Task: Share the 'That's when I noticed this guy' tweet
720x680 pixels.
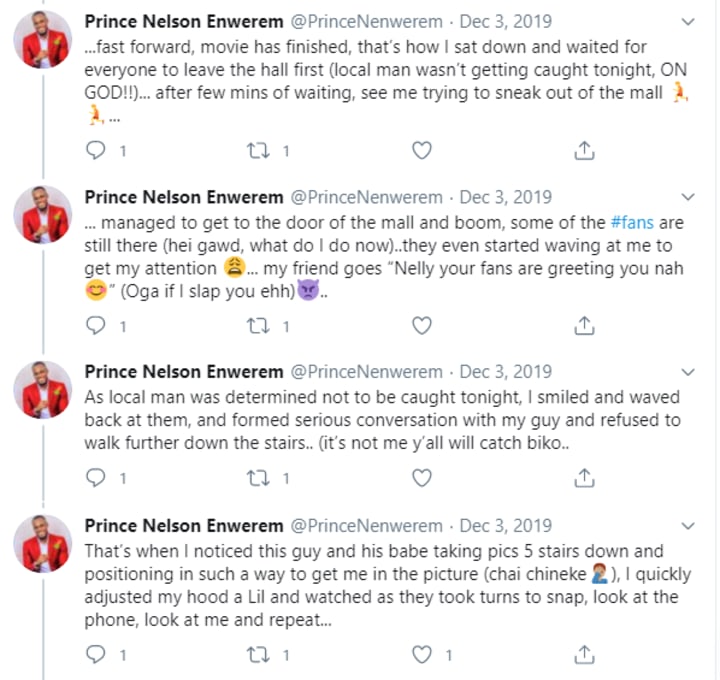Action: click(586, 655)
